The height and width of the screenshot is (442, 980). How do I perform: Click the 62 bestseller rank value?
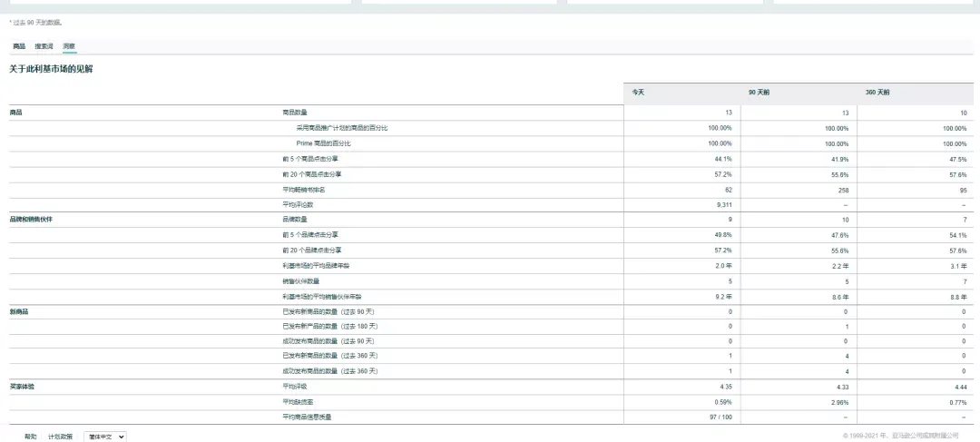point(729,190)
